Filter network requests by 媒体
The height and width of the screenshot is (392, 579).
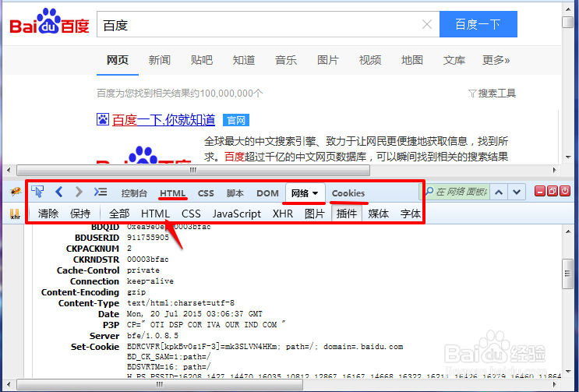(x=379, y=214)
